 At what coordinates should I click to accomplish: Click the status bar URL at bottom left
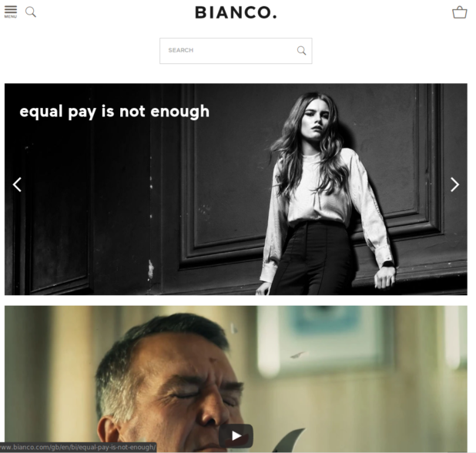79,448
